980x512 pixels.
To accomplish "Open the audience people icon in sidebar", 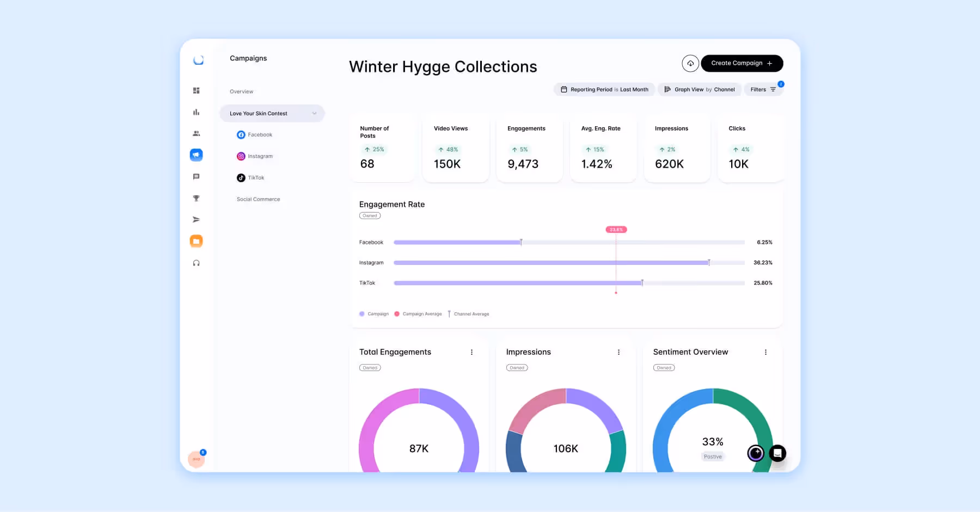I will (197, 133).
